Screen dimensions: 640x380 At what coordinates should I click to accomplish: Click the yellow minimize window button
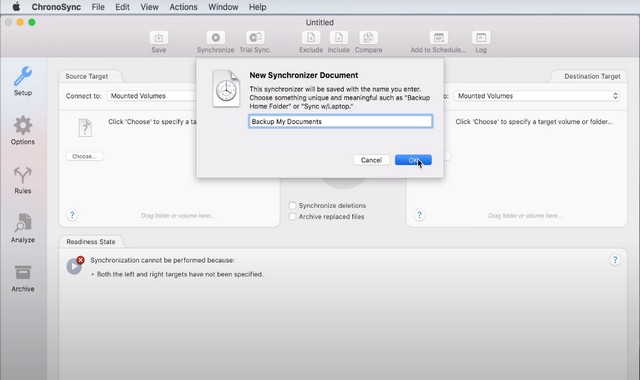click(x=20, y=22)
